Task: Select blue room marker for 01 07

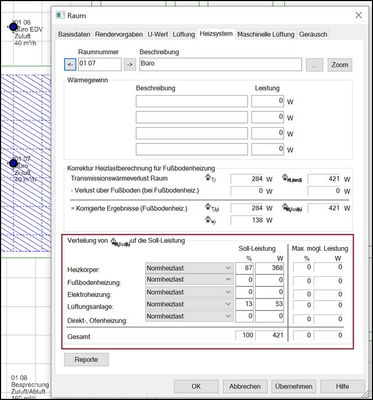Action: click(x=13, y=163)
